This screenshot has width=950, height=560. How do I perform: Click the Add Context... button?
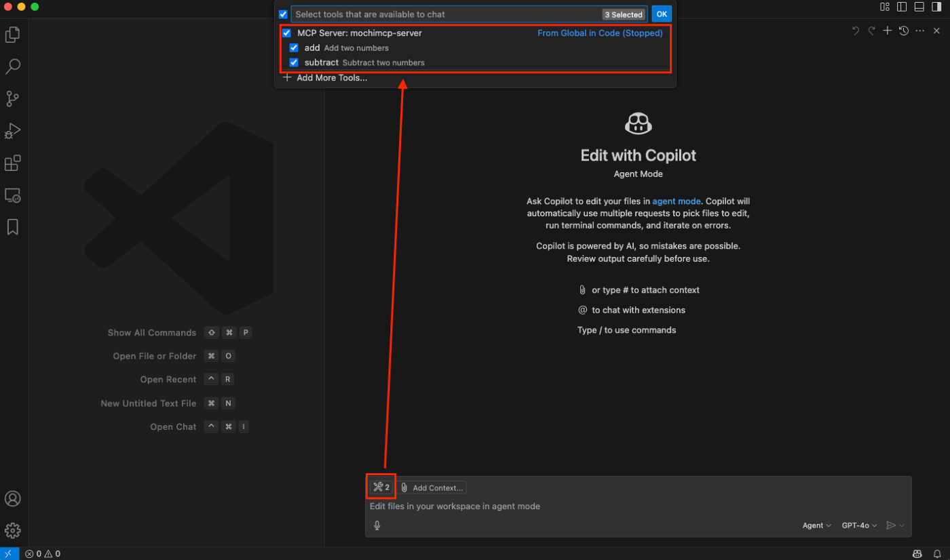point(432,488)
